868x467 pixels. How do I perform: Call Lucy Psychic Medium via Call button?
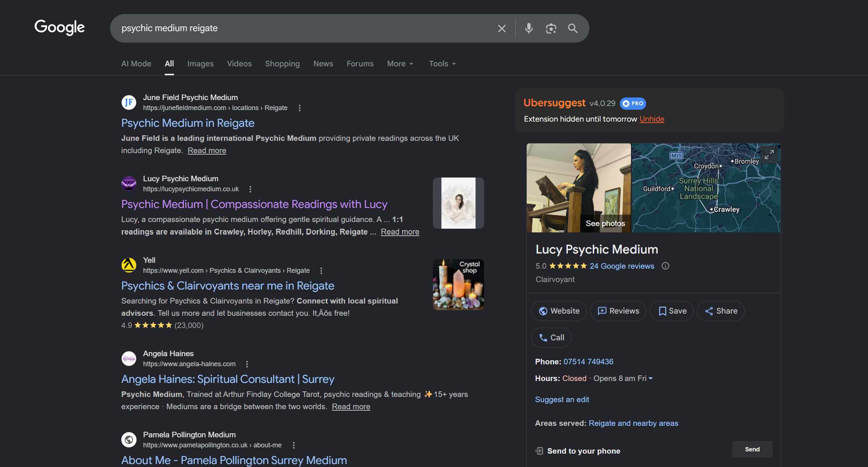(551, 338)
